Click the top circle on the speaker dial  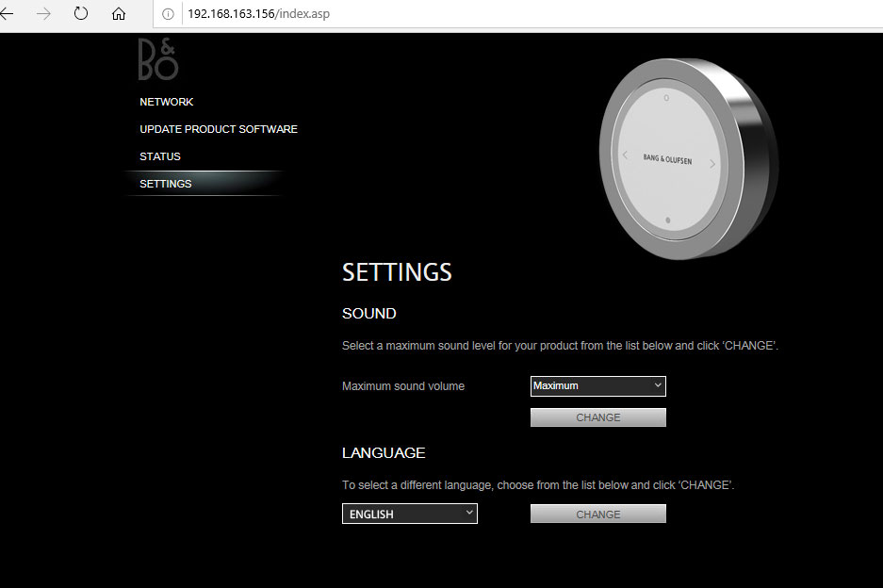(x=666, y=98)
